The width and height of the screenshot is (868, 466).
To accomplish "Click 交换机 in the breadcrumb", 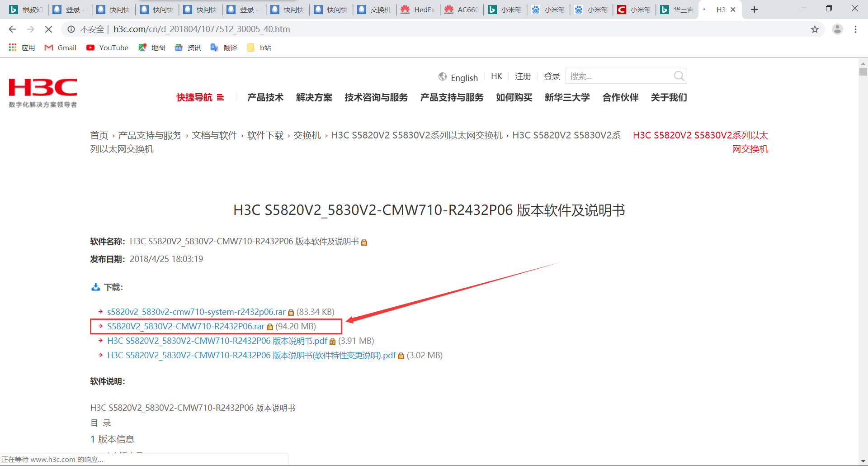I will (x=307, y=135).
